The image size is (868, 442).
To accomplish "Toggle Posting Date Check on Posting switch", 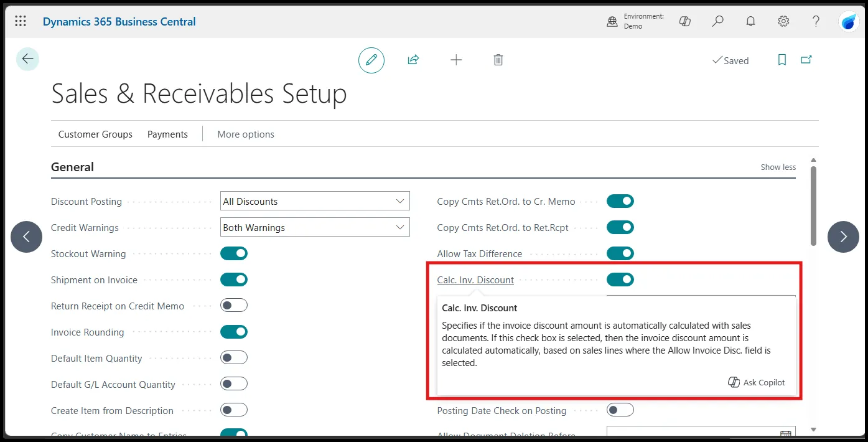I will tap(620, 410).
